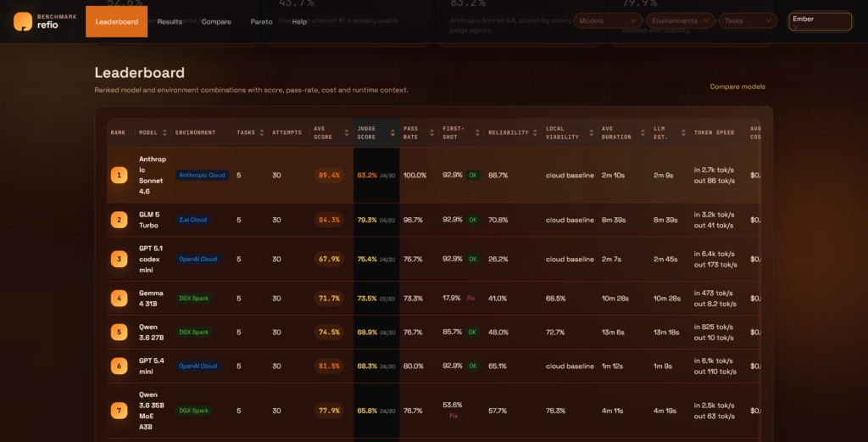Image resolution: width=868 pixels, height=442 pixels.
Task: Click the DGX Spark tag for Gemma 4 31B
Action: [x=194, y=298]
